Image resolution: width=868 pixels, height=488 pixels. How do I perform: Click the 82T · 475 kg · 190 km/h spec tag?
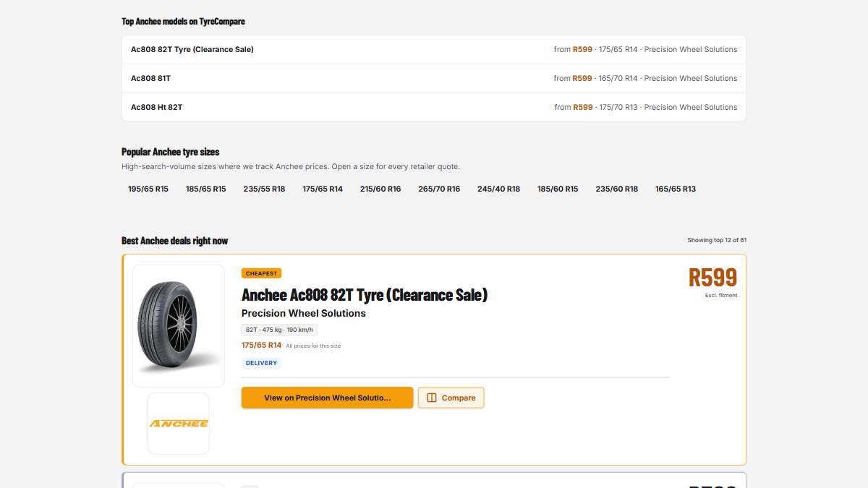(x=279, y=330)
